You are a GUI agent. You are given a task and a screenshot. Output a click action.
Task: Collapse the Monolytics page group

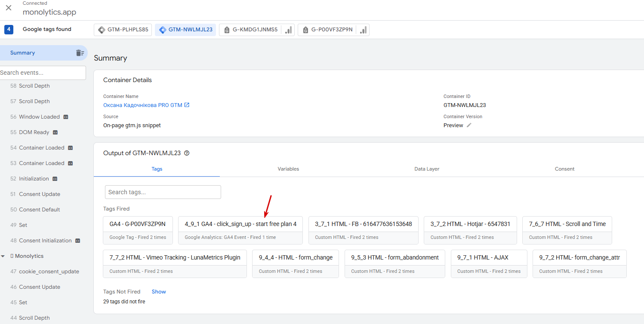pos(3,256)
